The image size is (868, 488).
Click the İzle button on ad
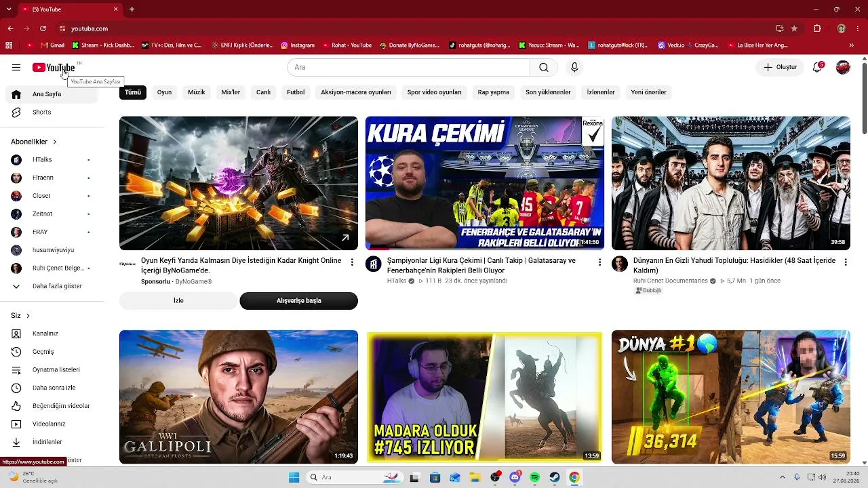click(178, 300)
